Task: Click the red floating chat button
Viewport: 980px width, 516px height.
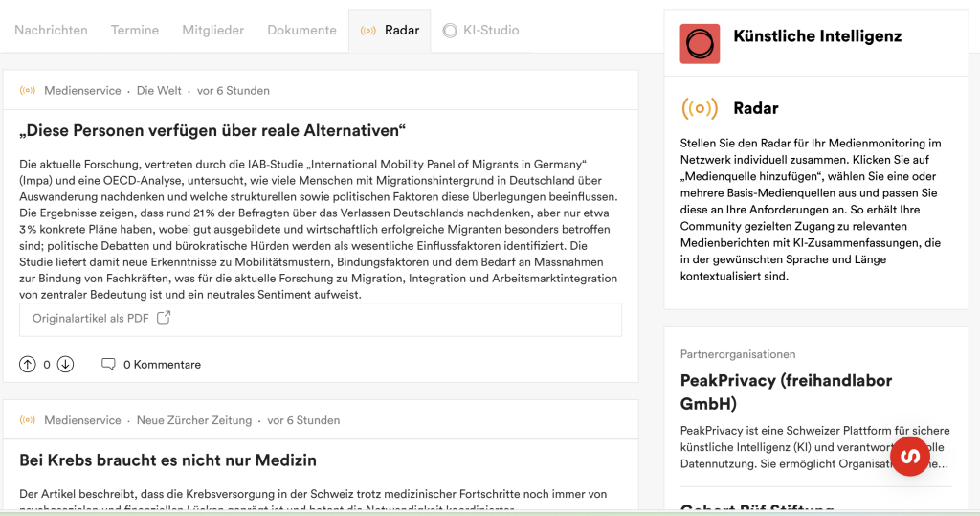Action: click(910, 456)
